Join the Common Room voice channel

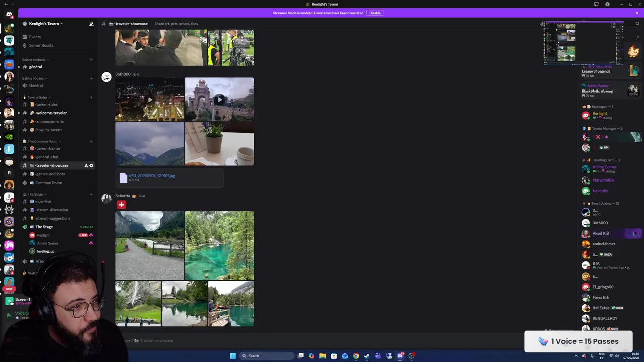[48, 183]
